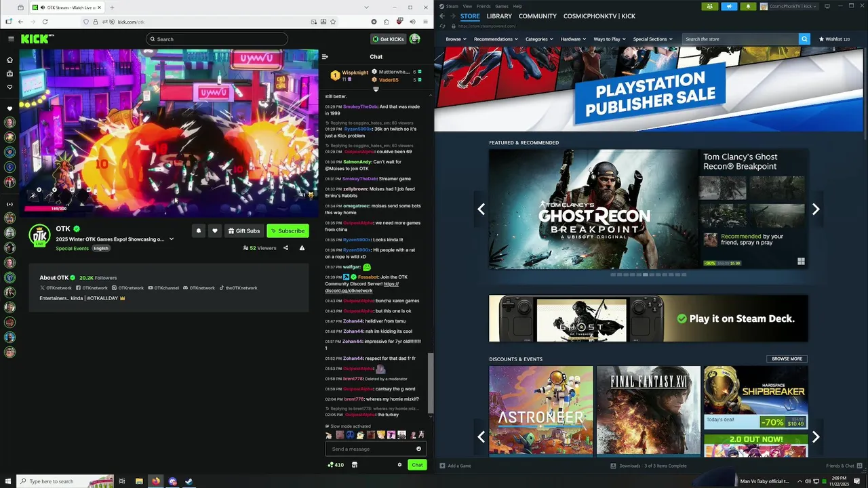
Task: Open Steam's Help menu
Action: (x=517, y=6)
